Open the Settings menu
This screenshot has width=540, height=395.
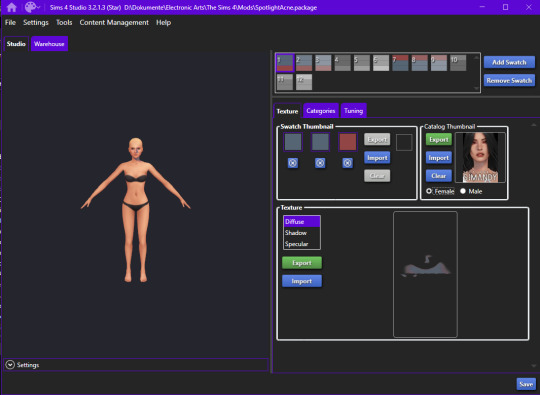click(36, 23)
